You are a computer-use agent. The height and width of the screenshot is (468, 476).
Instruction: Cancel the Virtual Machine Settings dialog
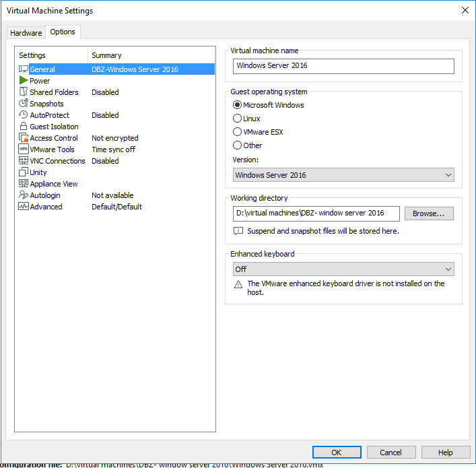click(391, 453)
